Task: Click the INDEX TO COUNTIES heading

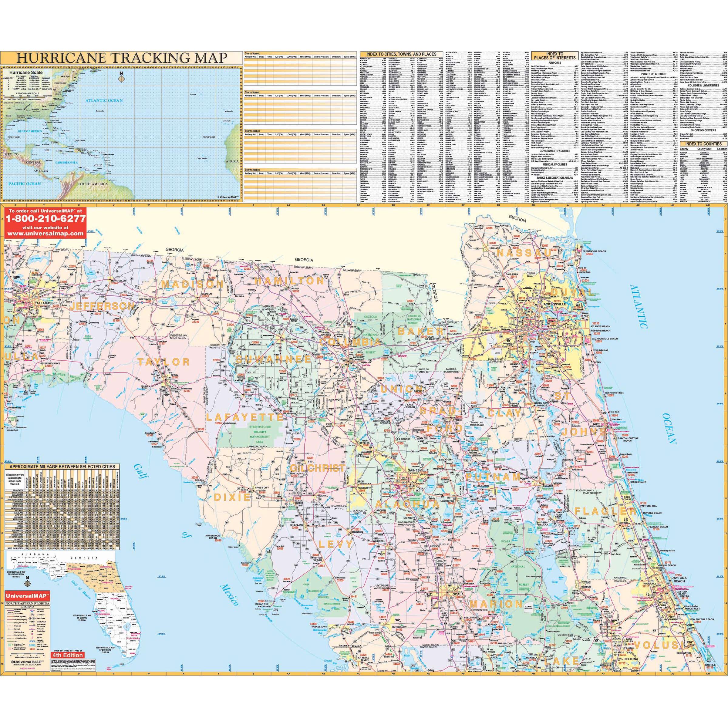Action: (x=703, y=144)
